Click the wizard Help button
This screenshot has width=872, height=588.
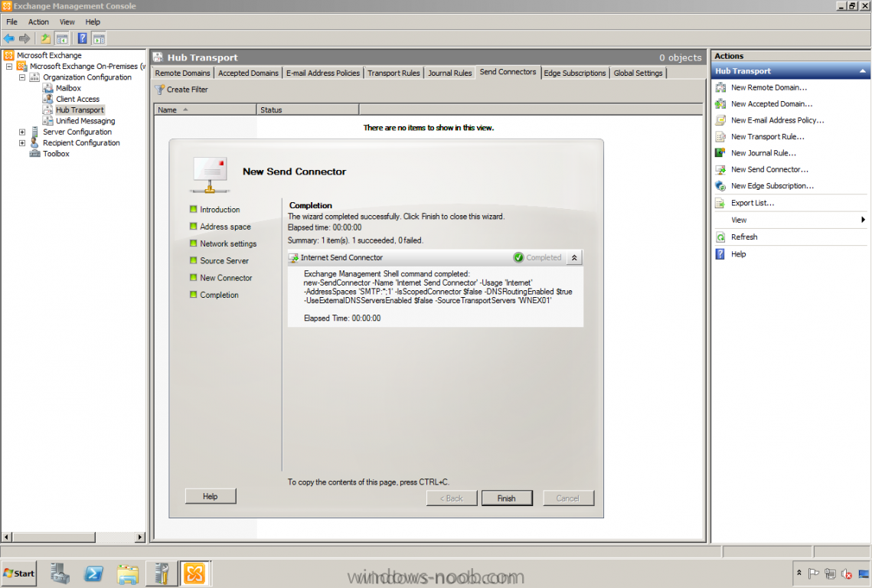pyautogui.click(x=211, y=496)
